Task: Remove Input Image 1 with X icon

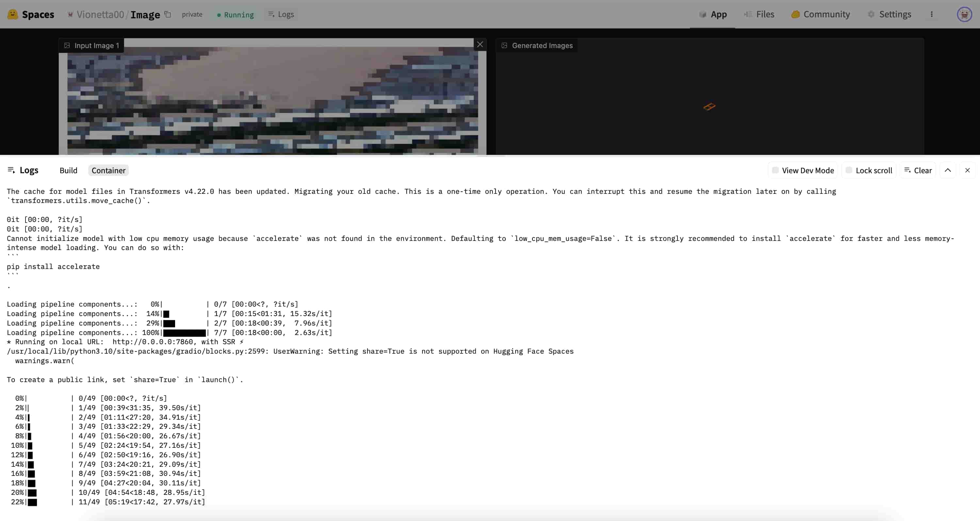Action: point(480,44)
